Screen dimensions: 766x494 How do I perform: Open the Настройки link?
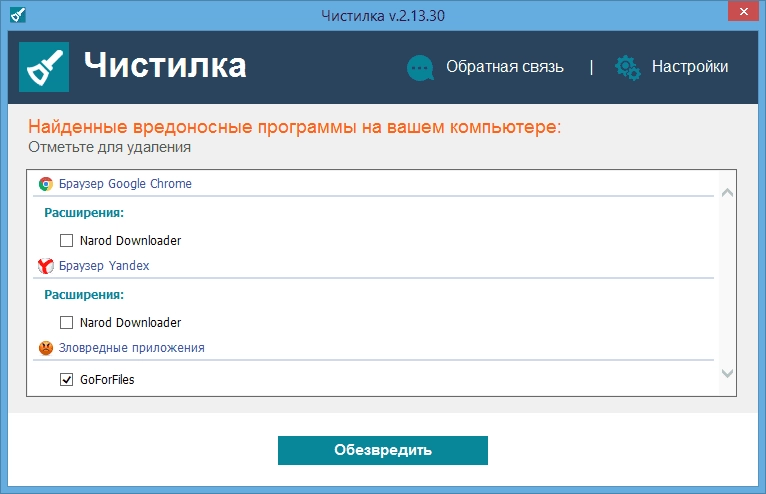(690, 66)
